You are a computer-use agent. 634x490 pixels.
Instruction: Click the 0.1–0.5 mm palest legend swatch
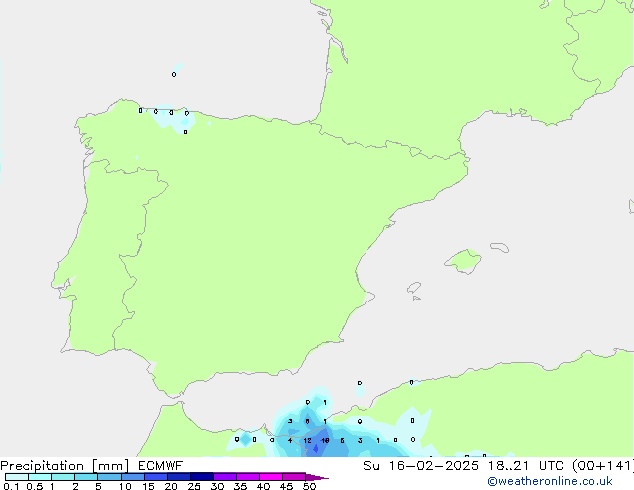pyautogui.click(x=17, y=477)
